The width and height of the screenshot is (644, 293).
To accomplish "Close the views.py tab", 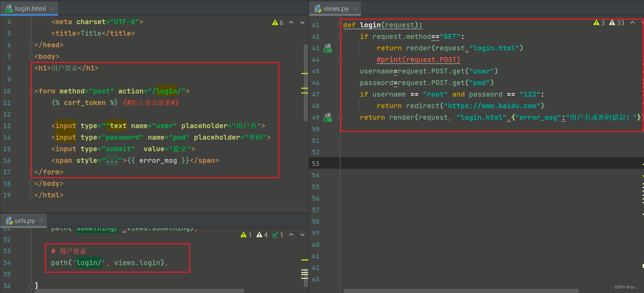I will click(355, 8).
